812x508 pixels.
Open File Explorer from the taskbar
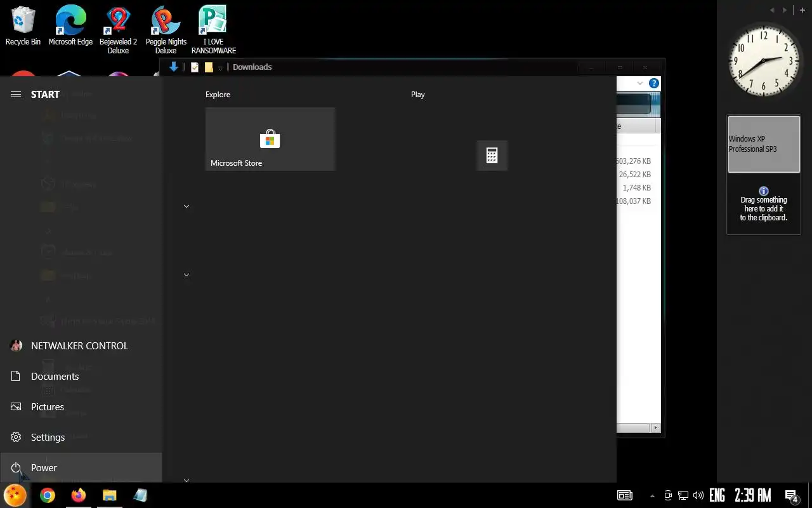(110, 495)
